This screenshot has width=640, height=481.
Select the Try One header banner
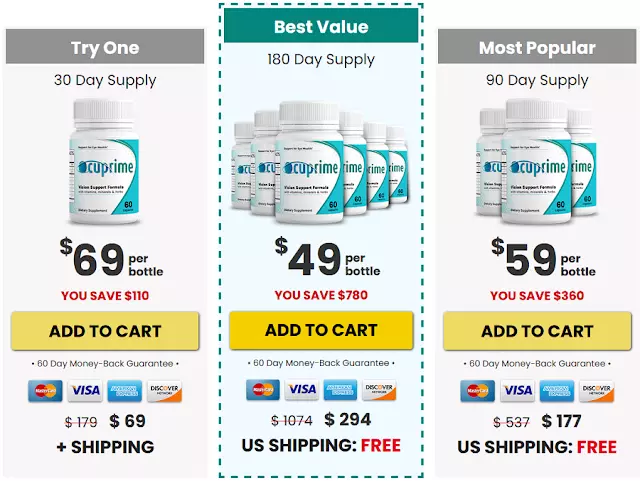click(x=105, y=46)
